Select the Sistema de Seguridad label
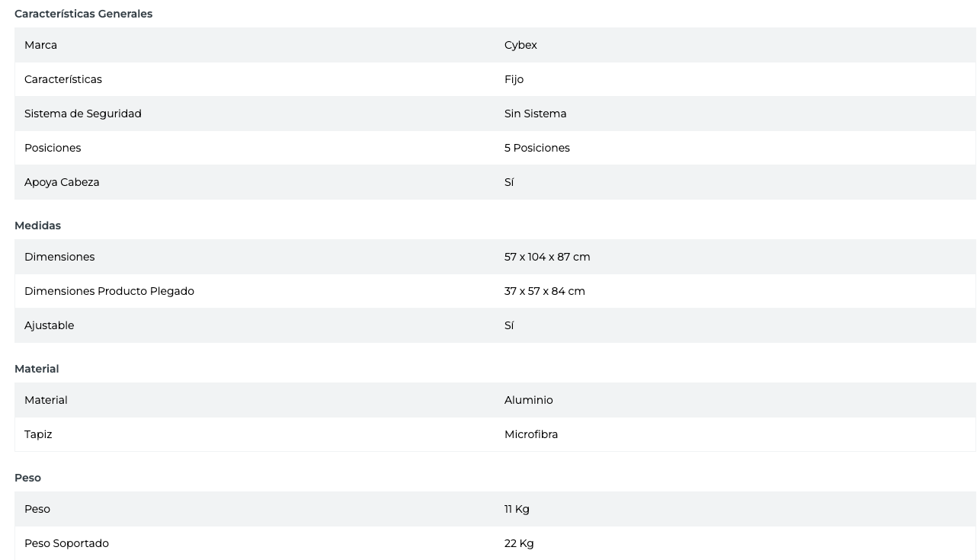The width and height of the screenshot is (977, 560). (82, 114)
